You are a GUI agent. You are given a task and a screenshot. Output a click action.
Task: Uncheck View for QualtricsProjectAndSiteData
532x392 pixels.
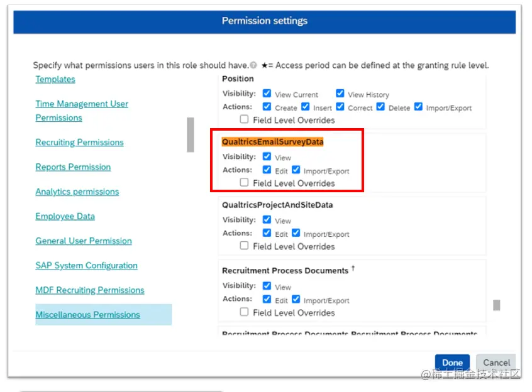coord(267,219)
